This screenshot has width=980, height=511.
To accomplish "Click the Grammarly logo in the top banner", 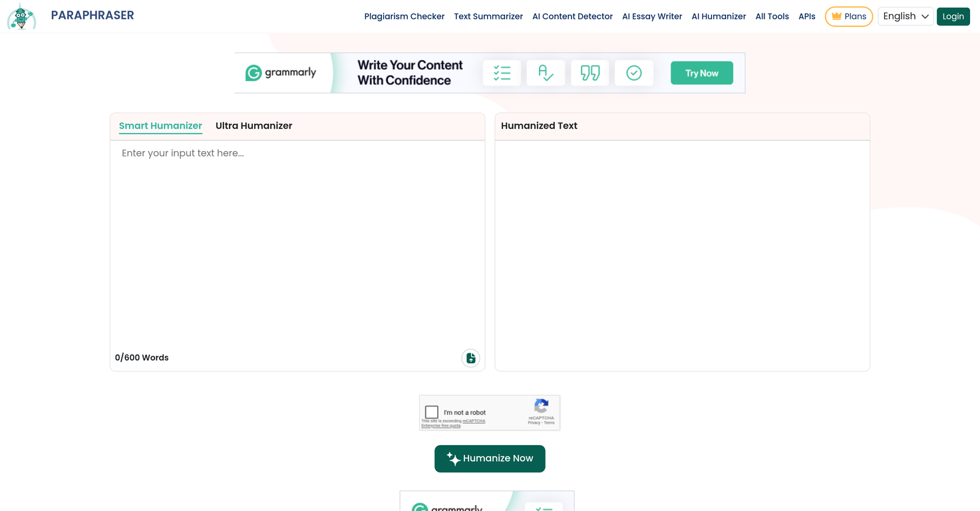I will 281,73.
